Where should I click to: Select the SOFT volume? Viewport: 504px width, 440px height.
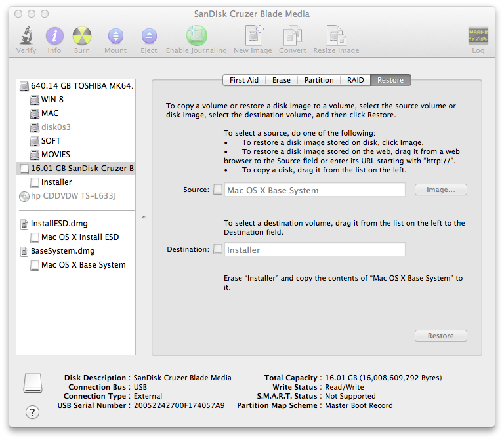pyautogui.click(x=76, y=141)
